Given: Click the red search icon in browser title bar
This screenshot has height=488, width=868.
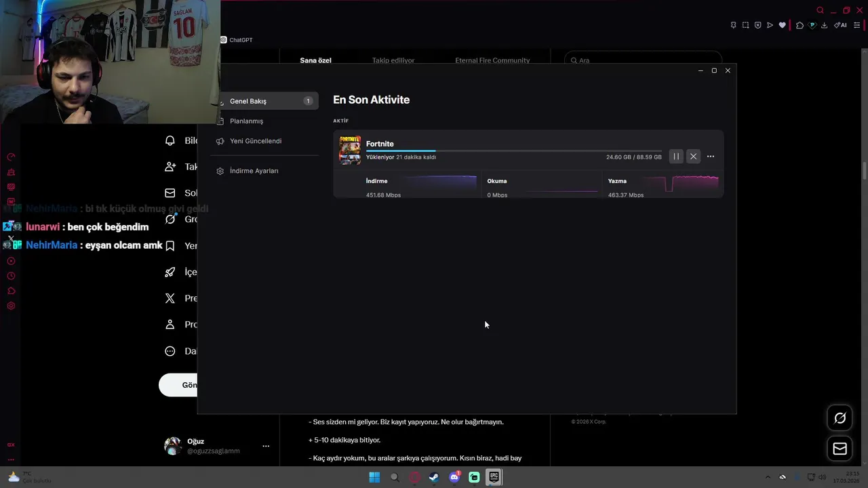Looking at the screenshot, I should pyautogui.click(x=820, y=10).
